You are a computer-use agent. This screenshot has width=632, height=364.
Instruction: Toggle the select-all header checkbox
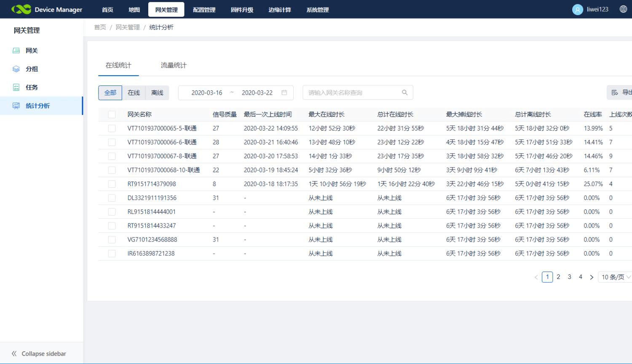112,114
